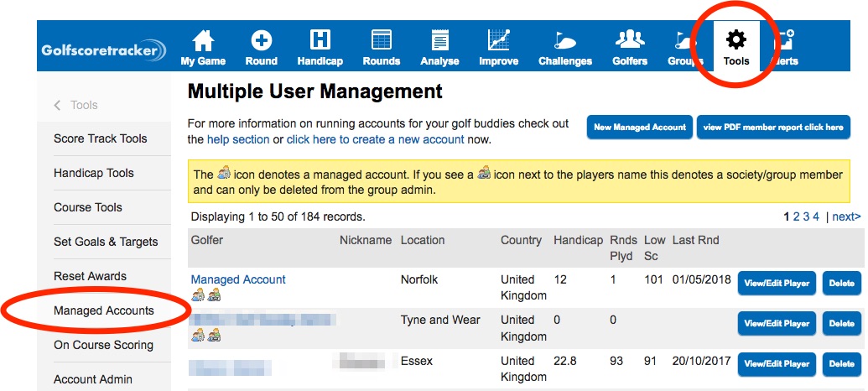The image size is (868, 391).
Task: Go back using the Tools chevron
Action: [x=58, y=105]
